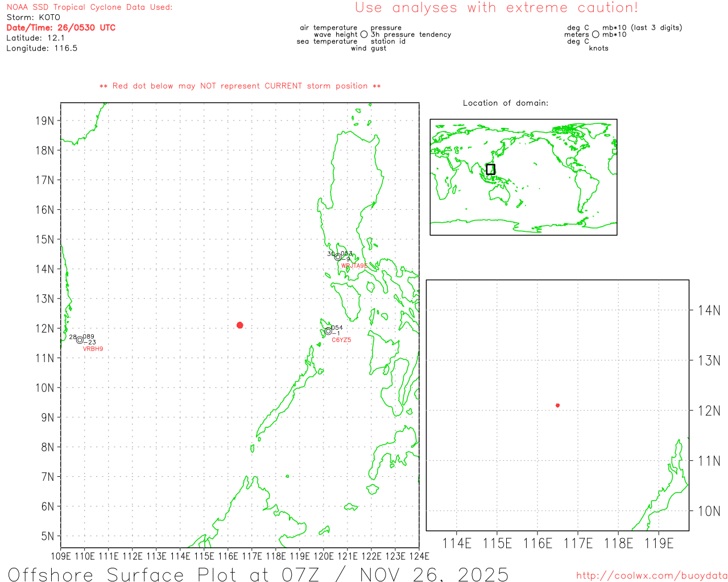Click the '3h pressure tendency' legend text
This screenshot has width=728, height=582.
[x=411, y=35]
